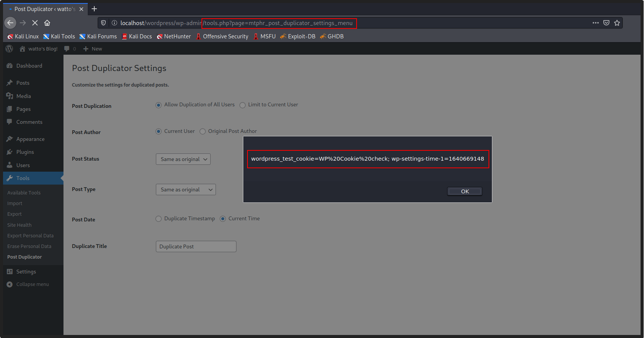Open the page actions three-dot menu

click(596, 23)
